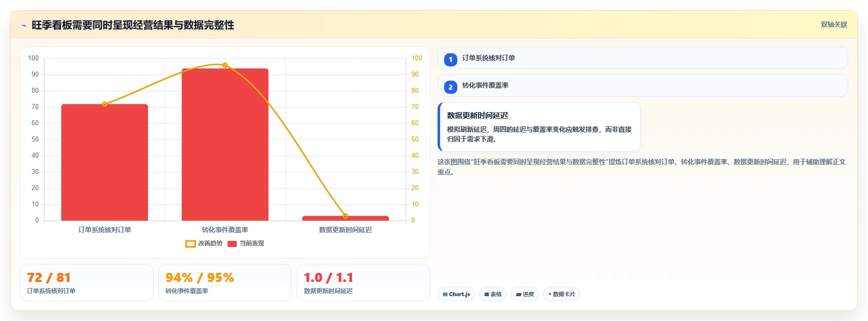Click the 数据卡片 tag chip
The width and height of the screenshot is (868, 321).
pyautogui.click(x=562, y=294)
